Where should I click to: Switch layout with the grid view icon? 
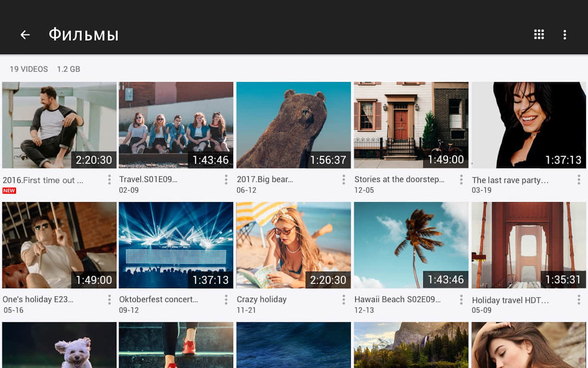[539, 34]
